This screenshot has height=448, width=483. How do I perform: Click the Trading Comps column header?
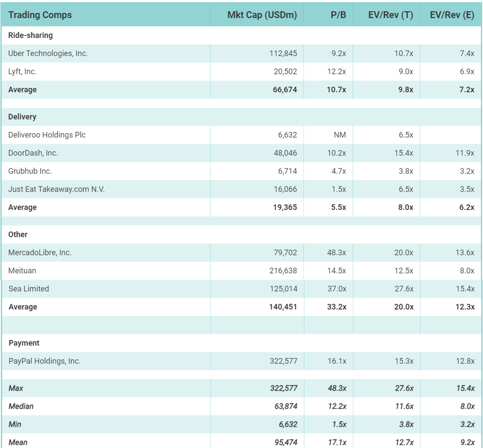pos(40,15)
